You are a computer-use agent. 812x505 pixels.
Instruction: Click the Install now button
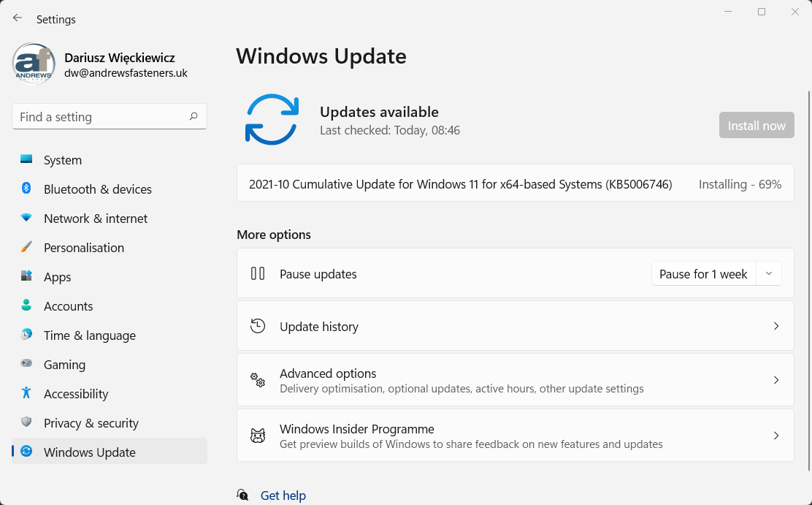coord(756,125)
